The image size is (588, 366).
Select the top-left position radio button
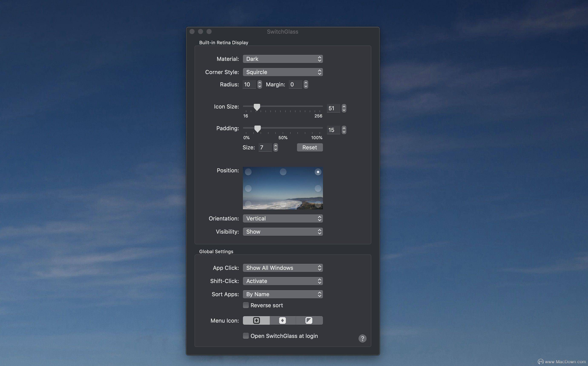point(248,172)
